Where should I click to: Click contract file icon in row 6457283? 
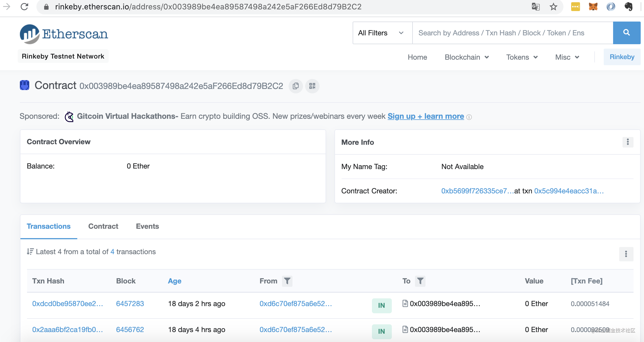pos(405,303)
